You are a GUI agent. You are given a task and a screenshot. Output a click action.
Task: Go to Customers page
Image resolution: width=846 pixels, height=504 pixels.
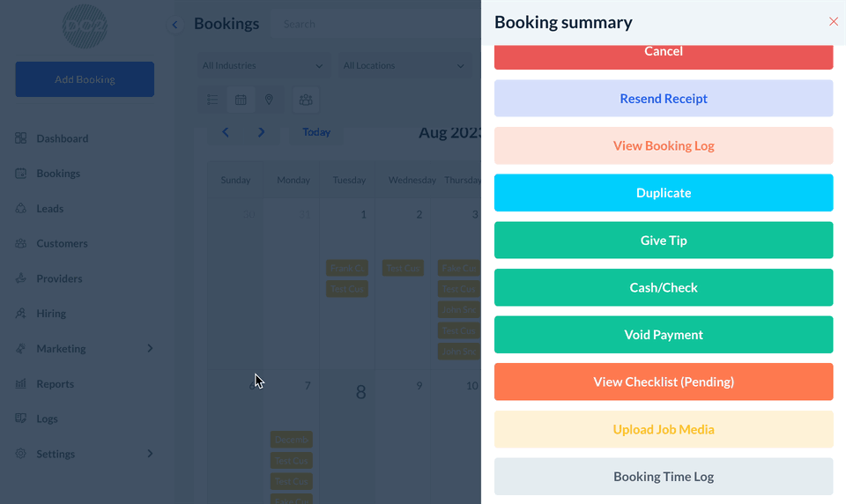point(62,243)
